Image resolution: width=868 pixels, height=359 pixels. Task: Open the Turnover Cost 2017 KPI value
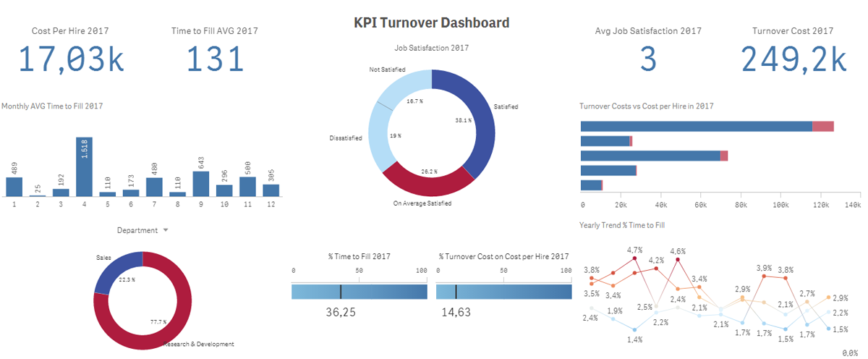(793, 59)
